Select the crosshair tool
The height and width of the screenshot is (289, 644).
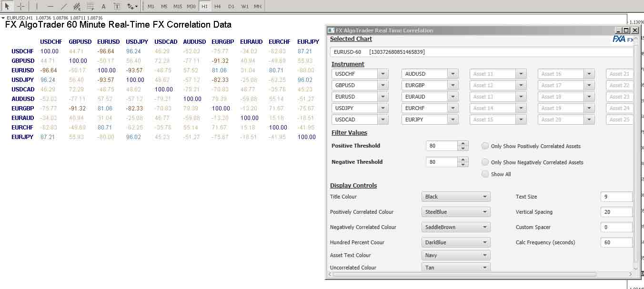[x=20, y=6]
